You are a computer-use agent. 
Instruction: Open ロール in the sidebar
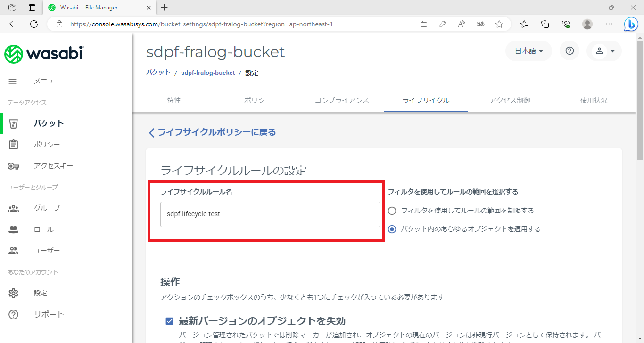[x=44, y=229]
